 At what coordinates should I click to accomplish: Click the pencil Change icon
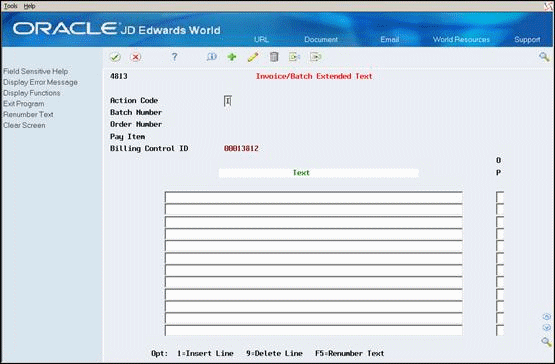tap(253, 57)
